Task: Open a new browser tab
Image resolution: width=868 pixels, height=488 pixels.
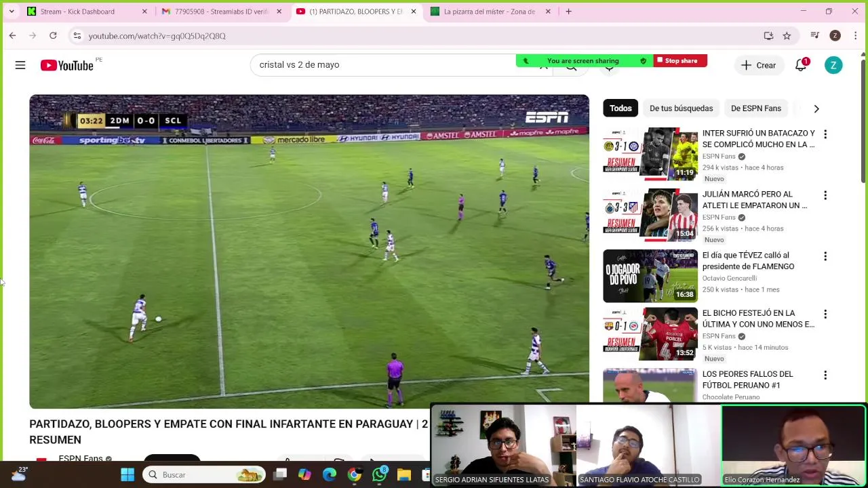Action: 568,12
